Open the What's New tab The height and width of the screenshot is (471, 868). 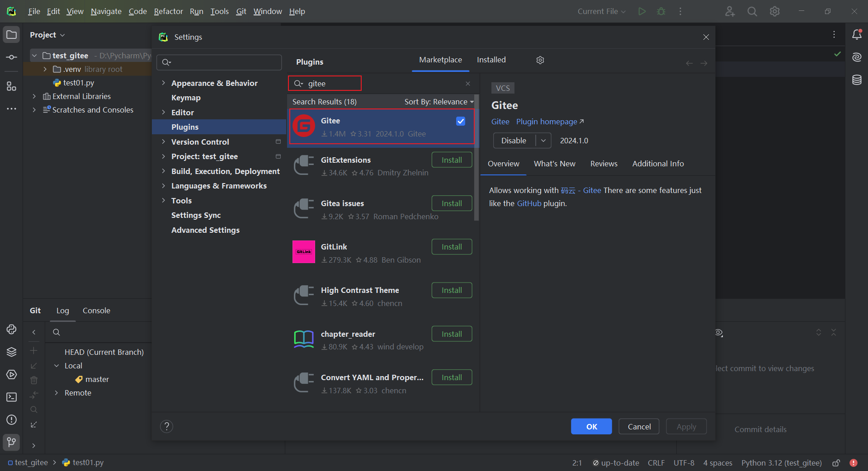tap(554, 164)
